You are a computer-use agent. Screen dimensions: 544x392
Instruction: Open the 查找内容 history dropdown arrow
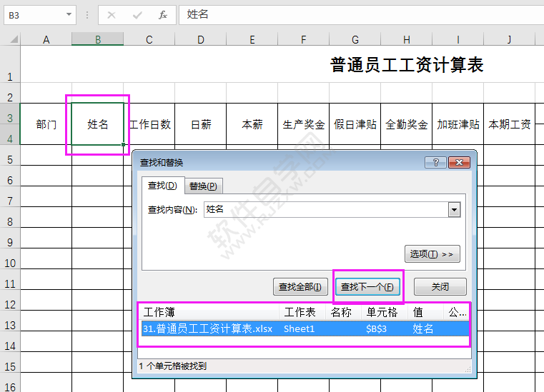tap(454, 210)
